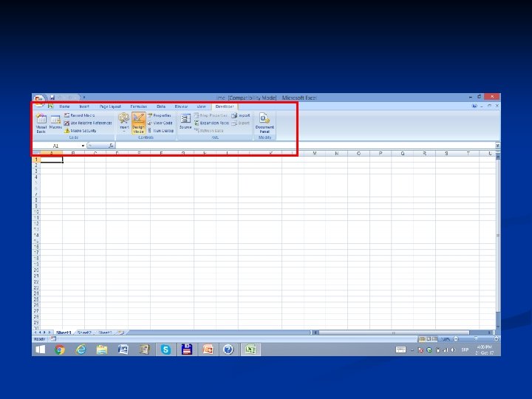This screenshot has width=532, height=399.
Task: Click the Insert Function fx button
Action: (x=111, y=146)
